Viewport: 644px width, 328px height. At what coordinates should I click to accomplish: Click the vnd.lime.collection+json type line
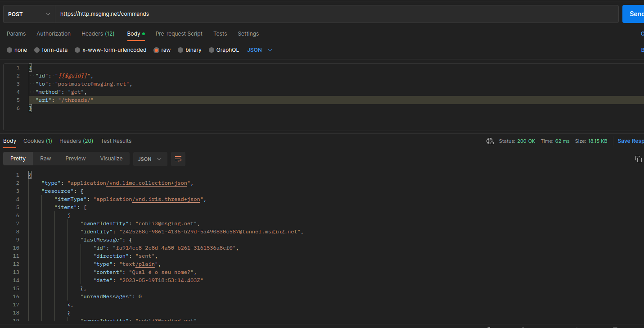(x=117, y=183)
